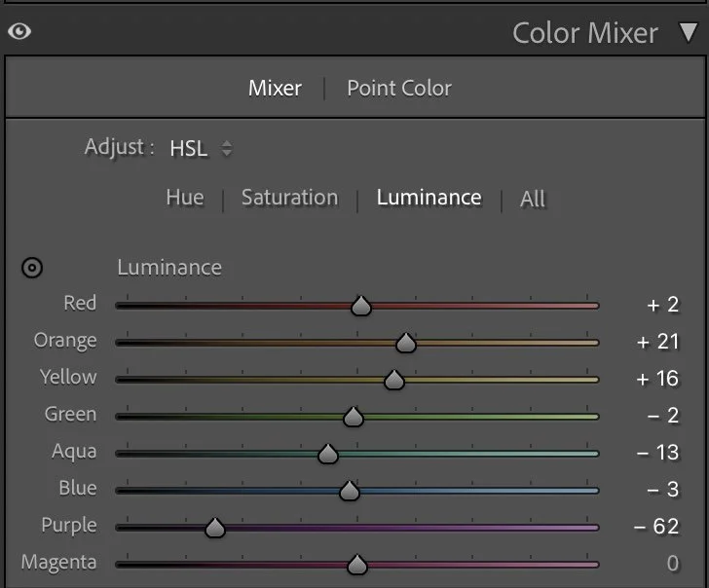The width and height of the screenshot is (709, 588).
Task: Click the Magenta luminance slider handle
Action: [x=356, y=565]
